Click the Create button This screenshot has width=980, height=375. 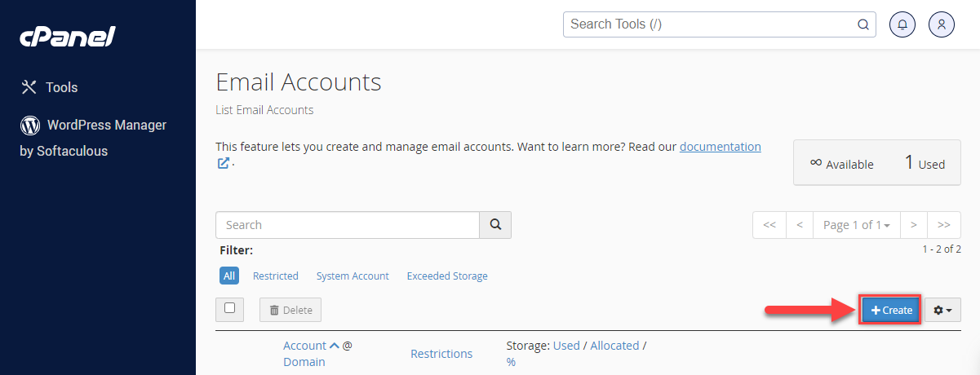click(x=891, y=310)
